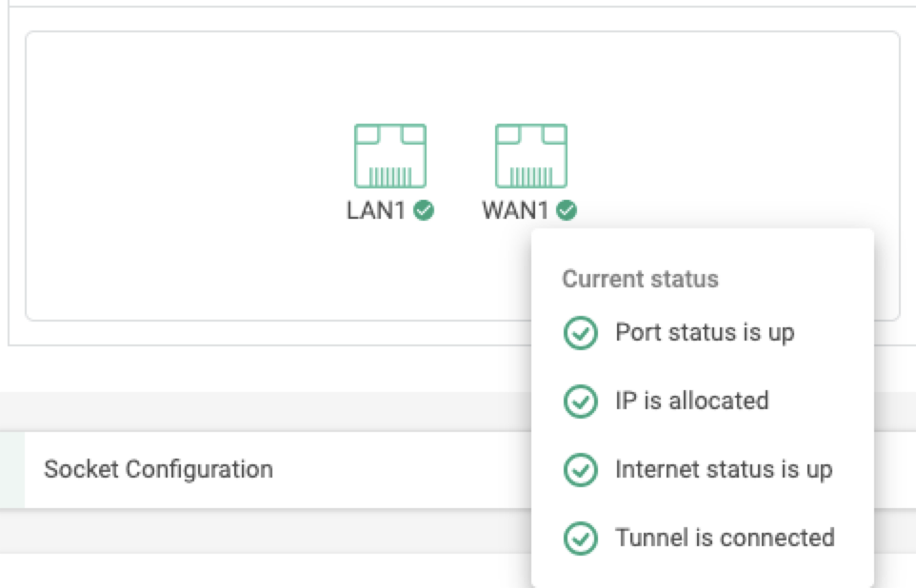The image size is (916, 588).
Task: Click the green check badge beside WAN1
Action: [x=567, y=210]
